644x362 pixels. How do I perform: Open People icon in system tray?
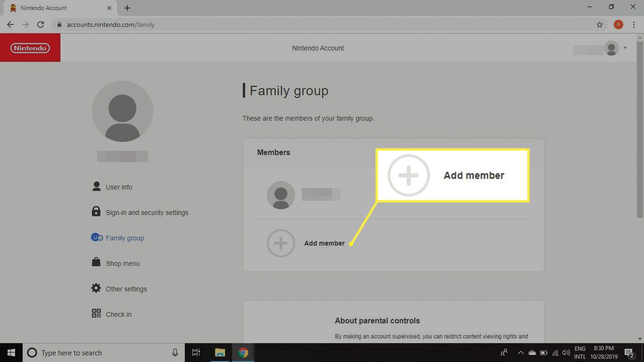click(504, 353)
